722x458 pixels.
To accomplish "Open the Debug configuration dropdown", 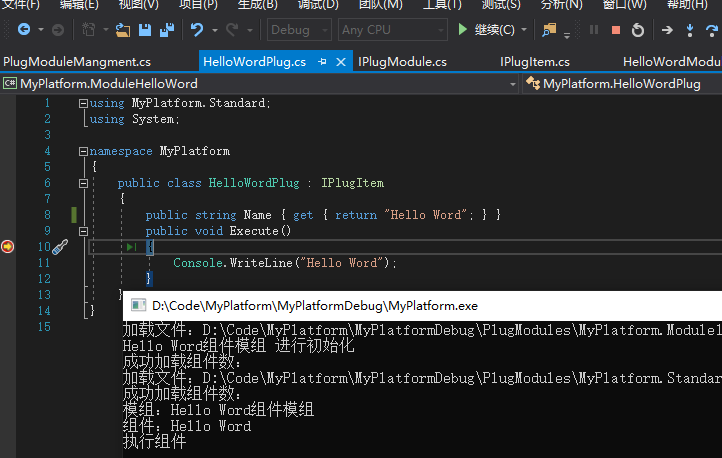I will tap(299, 30).
